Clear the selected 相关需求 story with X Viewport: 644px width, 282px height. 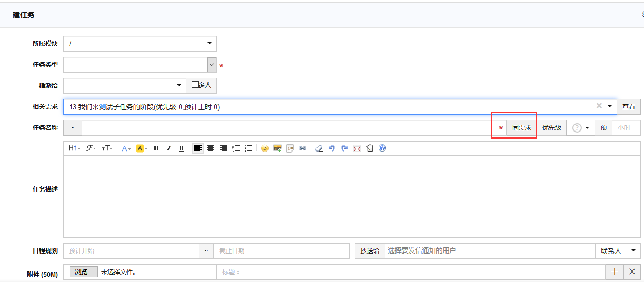599,106
